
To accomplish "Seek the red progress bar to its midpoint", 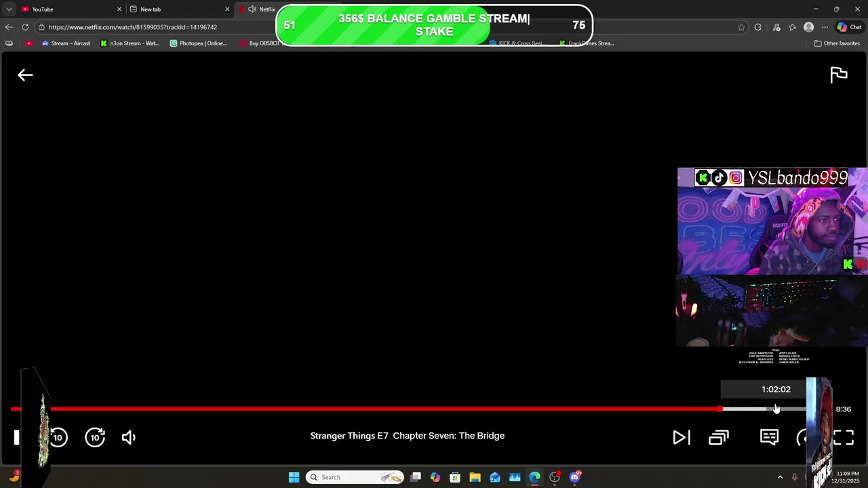I will [365, 409].
